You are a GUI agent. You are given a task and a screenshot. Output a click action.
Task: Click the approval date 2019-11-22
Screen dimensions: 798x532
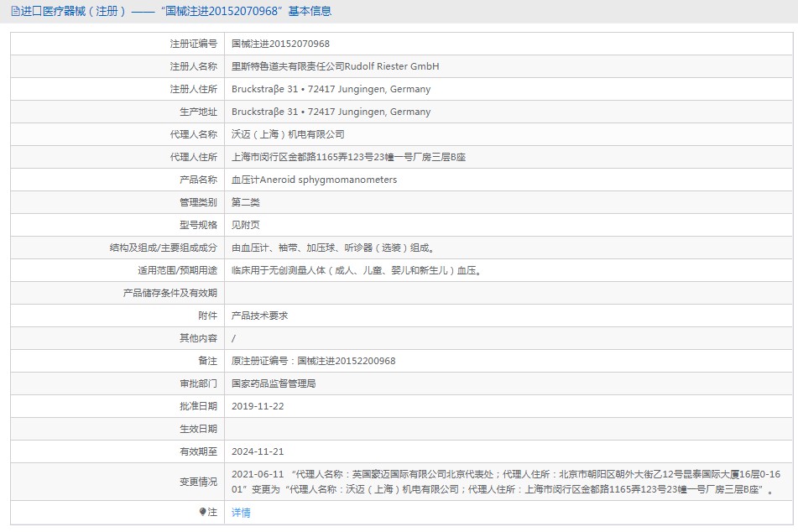click(x=256, y=406)
